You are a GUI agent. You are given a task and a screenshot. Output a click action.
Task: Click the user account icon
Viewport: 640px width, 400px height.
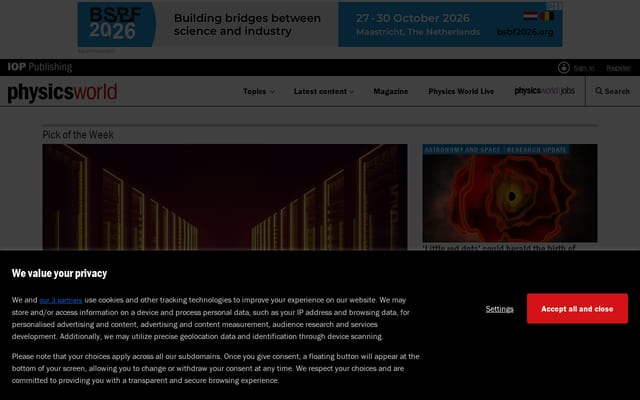pyautogui.click(x=564, y=67)
